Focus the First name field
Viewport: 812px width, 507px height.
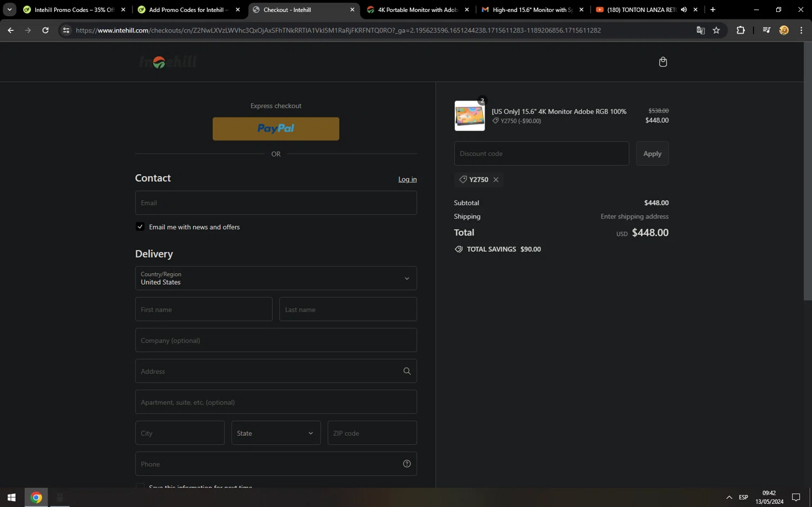204,310
